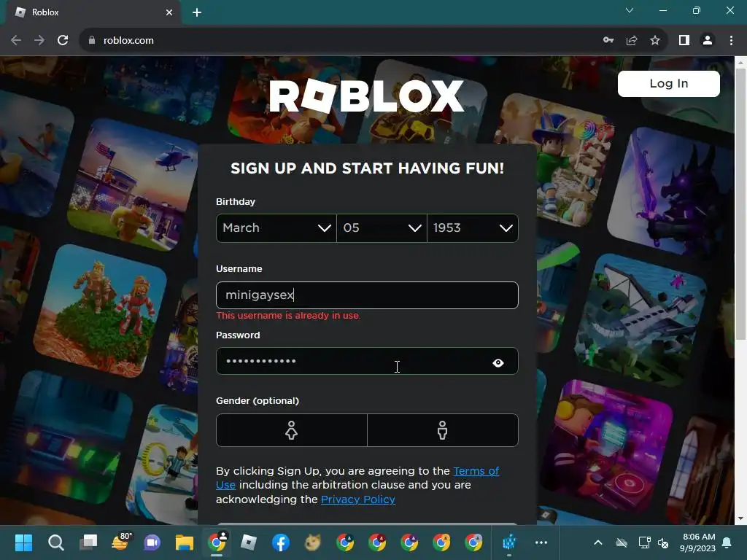Bookmark this page with the star
This screenshot has height=560, width=747.
(x=655, y=41)
